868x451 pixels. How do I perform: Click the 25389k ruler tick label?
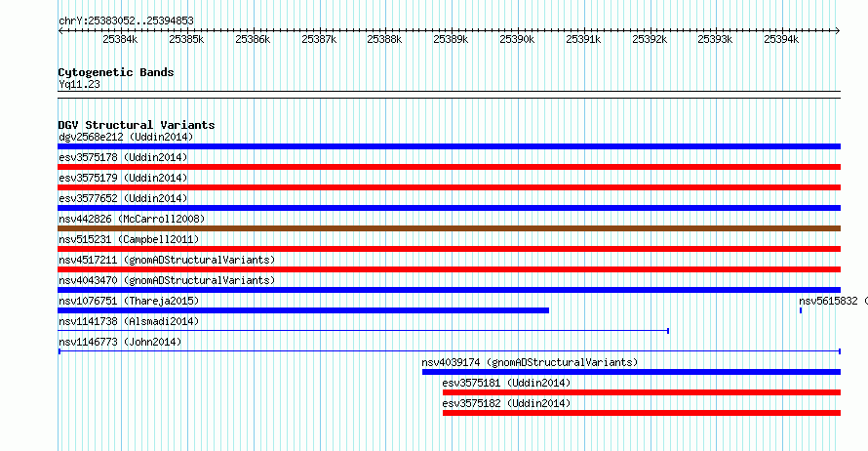(451, 39)
